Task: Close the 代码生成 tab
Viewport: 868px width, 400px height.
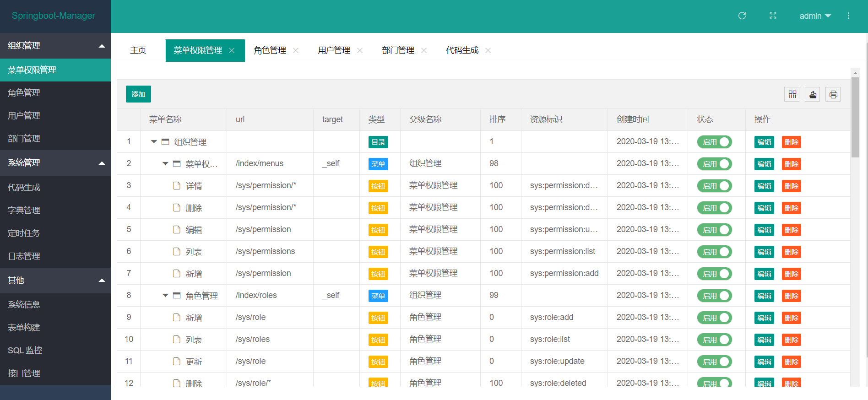Action: pyautogui.click(x=488, y=50)
